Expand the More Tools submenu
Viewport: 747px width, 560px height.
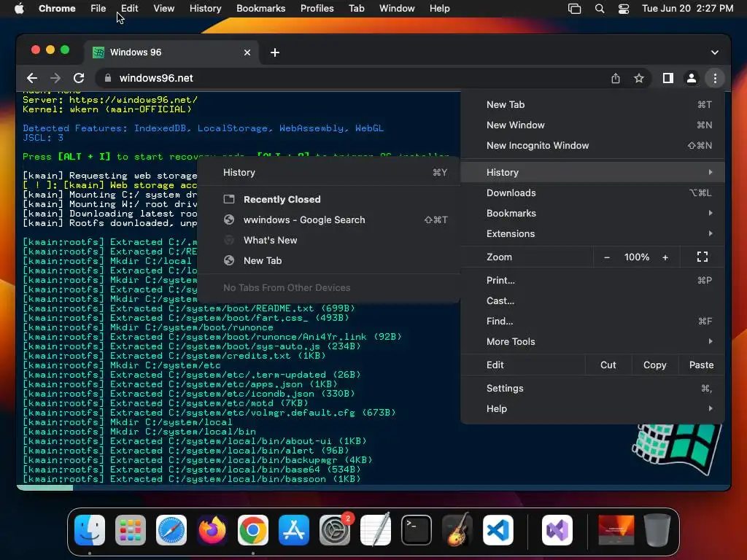pyautogui.click(x=592, y=342)
